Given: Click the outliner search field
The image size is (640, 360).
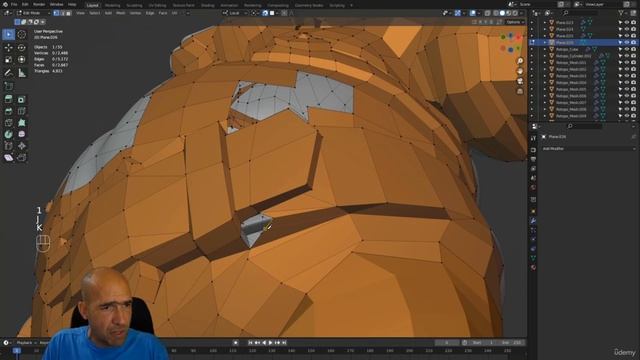Looking at the screenshot, I should [581, 13].
